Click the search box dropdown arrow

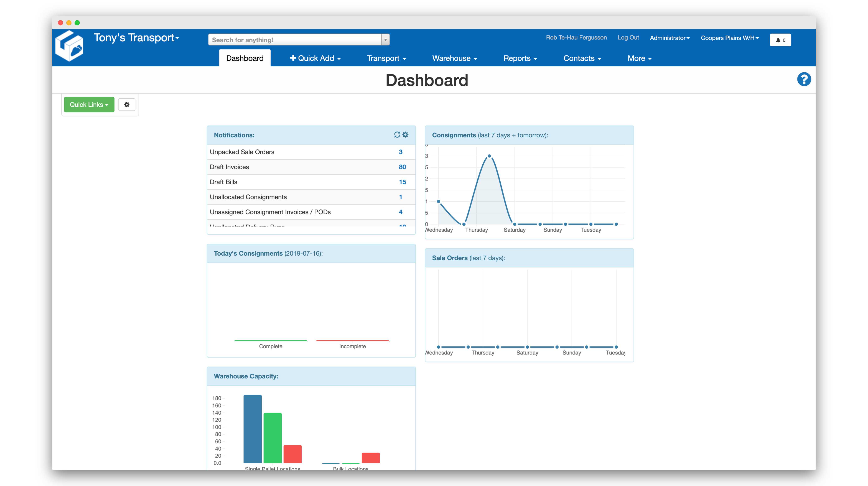click(x=385, y=40)
